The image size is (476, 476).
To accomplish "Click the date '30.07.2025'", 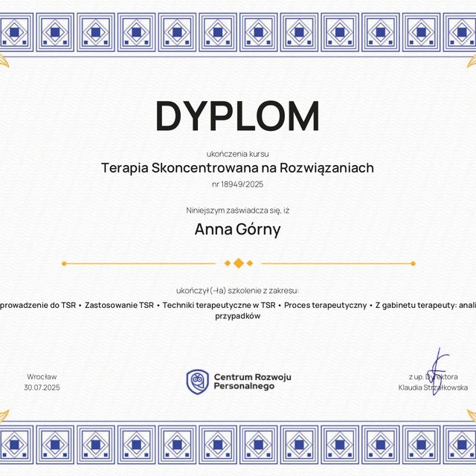I will tap(42, 387).
